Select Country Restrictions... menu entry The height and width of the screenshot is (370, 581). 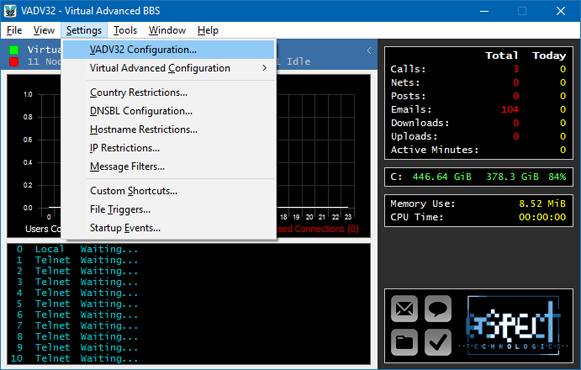[x=169, y=92]
